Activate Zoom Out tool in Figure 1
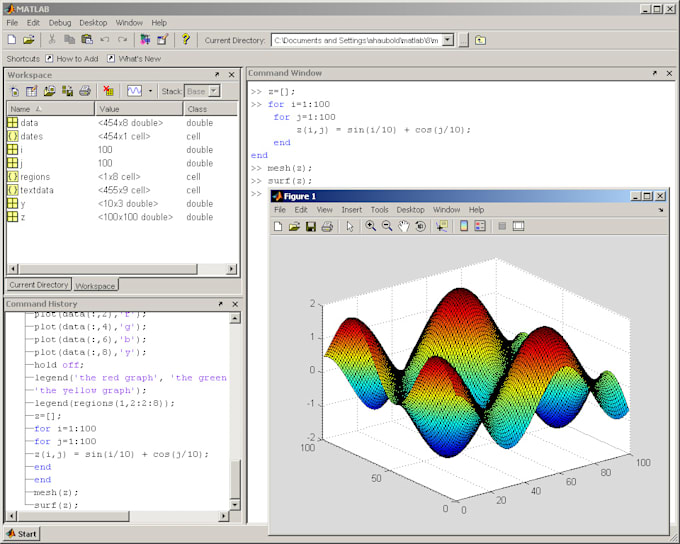The width and height of the screenshot is (680, 544). click(x=387, y=226)
